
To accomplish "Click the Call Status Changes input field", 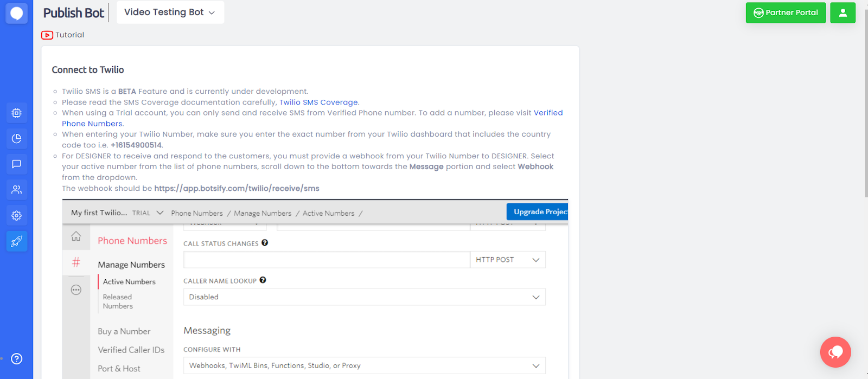I will pos(326,260).
